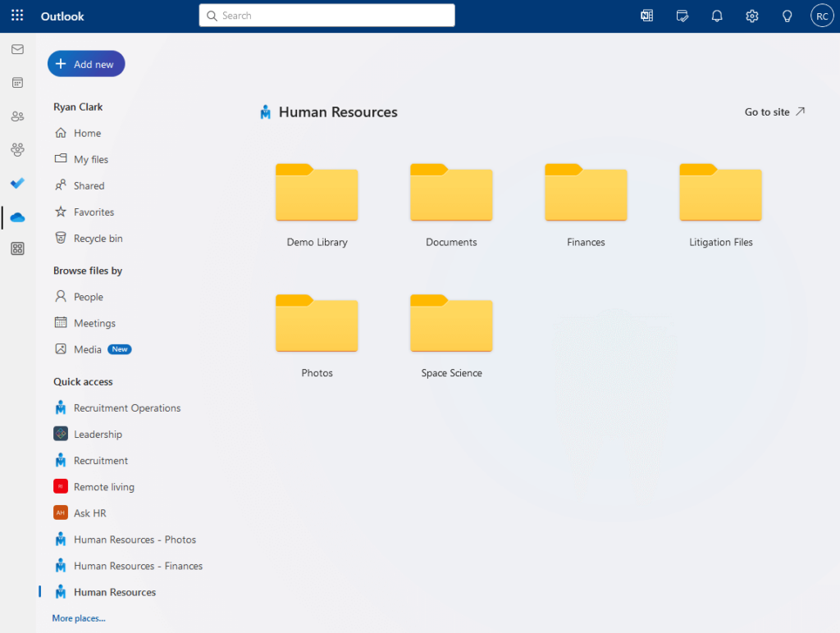This screenshot has width=840, height=633.
Task: Browse files by People
Action: click(x=79, y=297)
